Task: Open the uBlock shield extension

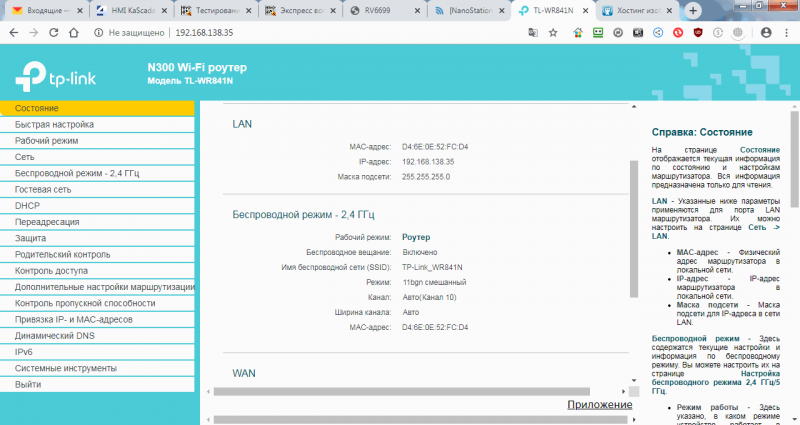Action: click(698, 33)
